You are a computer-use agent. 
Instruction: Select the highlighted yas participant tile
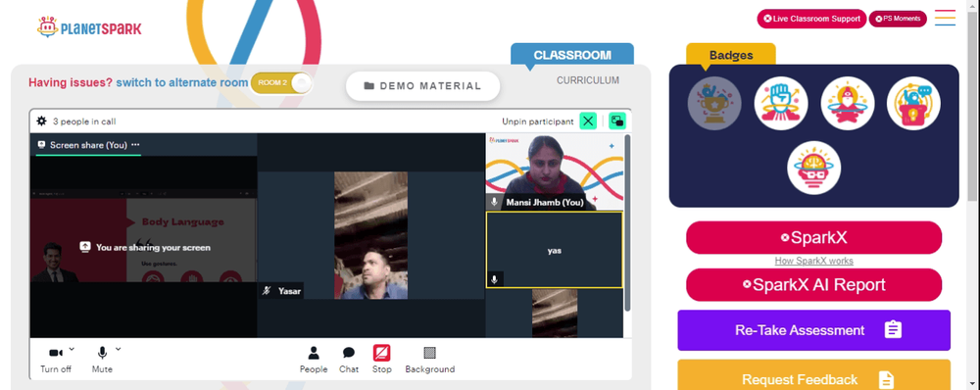point(555,250)
